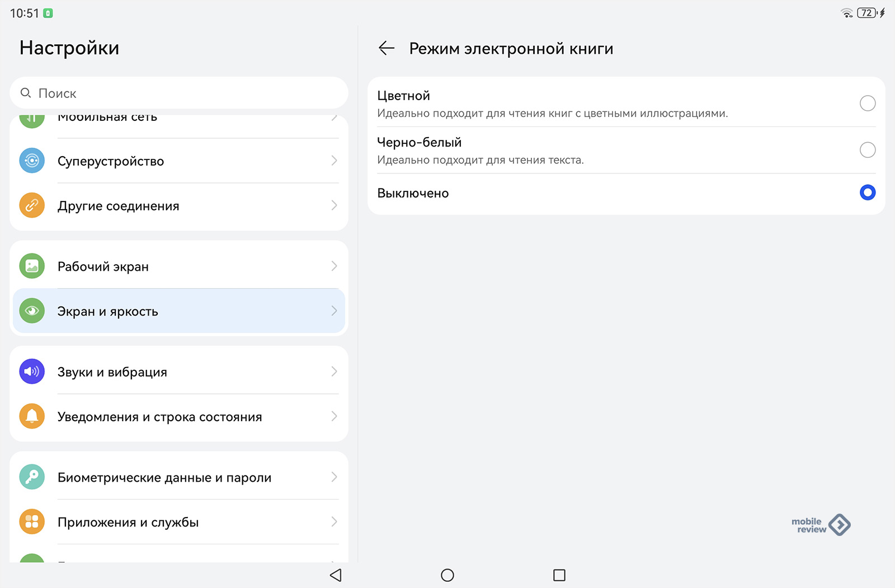Tap the speaker icon for Звуки и вибрация
Screen dimensions: 895x588
pyautogui.click(x=32, y=371)
